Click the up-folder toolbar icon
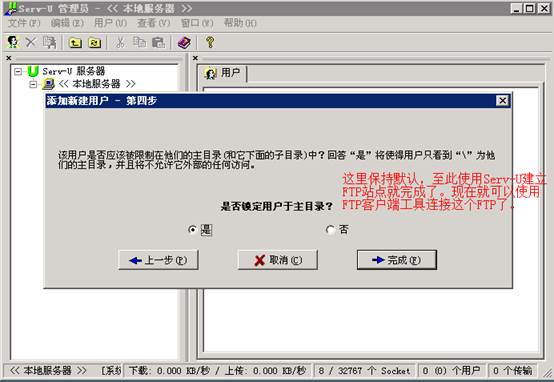554x382 pixels. tap(75, 43)
